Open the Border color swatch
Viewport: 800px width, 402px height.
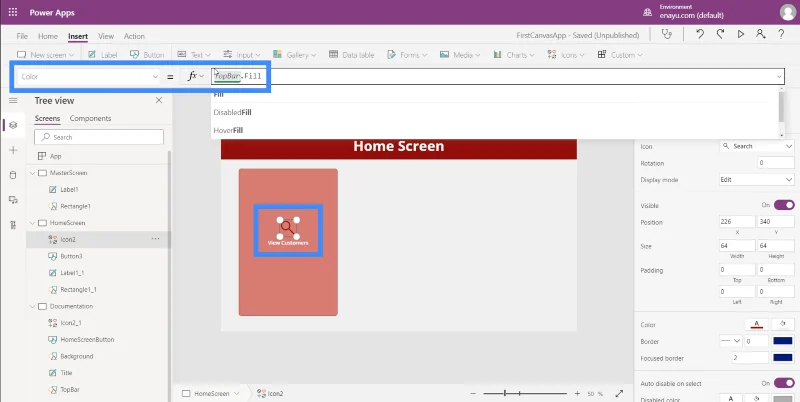click(x=783, y=341)
